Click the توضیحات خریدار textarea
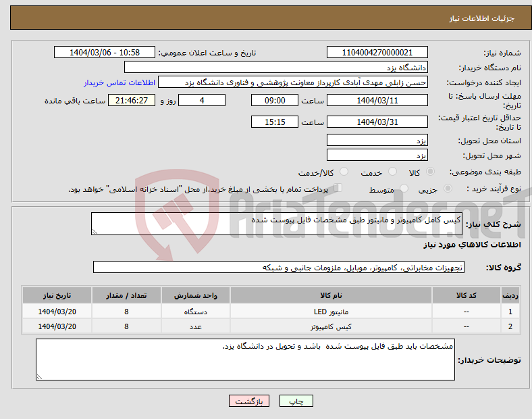The image size is (532, 419). 245,360
